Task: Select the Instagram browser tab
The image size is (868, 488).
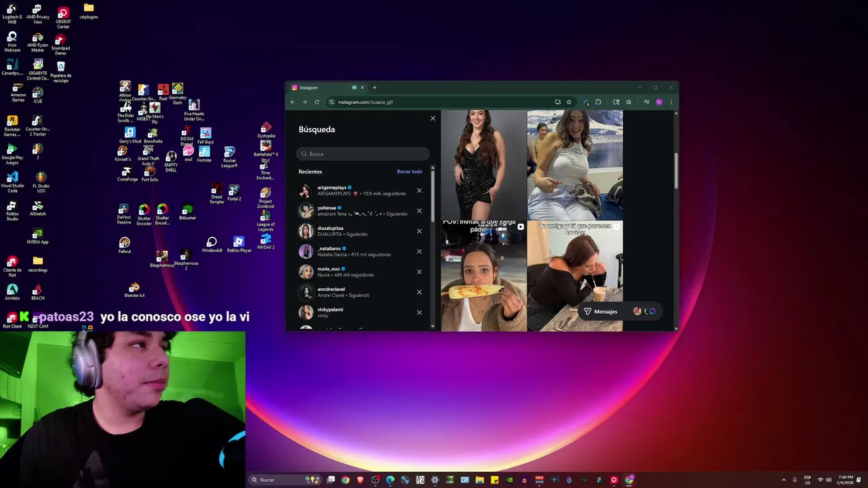Action: [328, 87]
